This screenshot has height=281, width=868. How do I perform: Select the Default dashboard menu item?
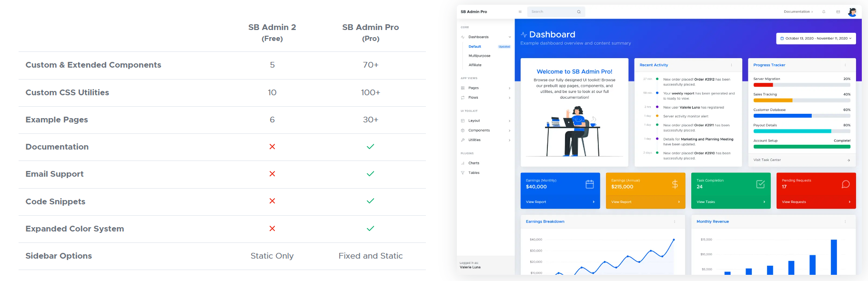click(475, 47)
